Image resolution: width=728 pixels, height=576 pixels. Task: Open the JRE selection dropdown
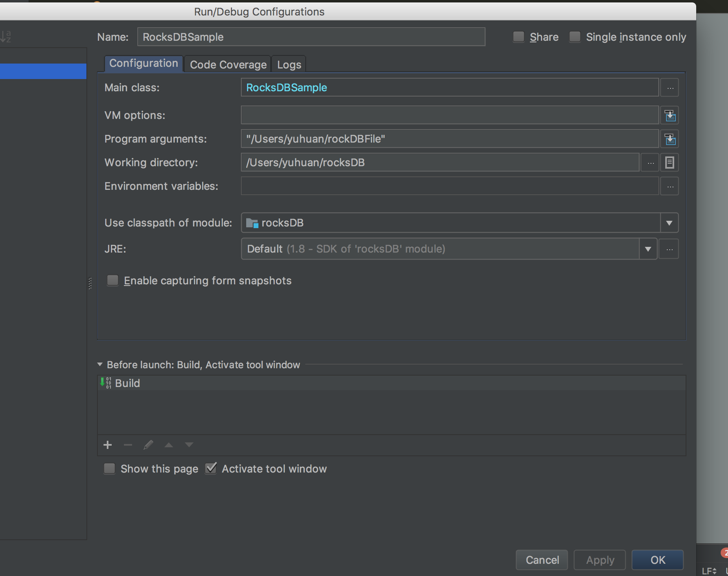[648, 249]
